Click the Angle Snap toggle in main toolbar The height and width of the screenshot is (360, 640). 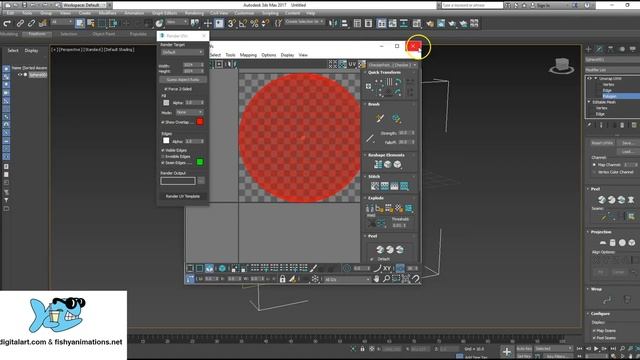[242, 23]
